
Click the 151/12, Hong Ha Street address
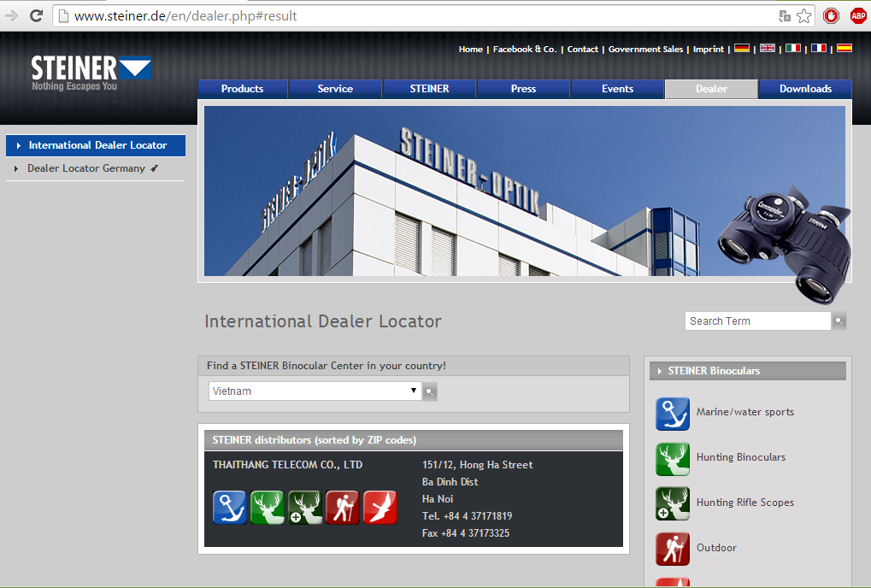(x=477, y=465)
